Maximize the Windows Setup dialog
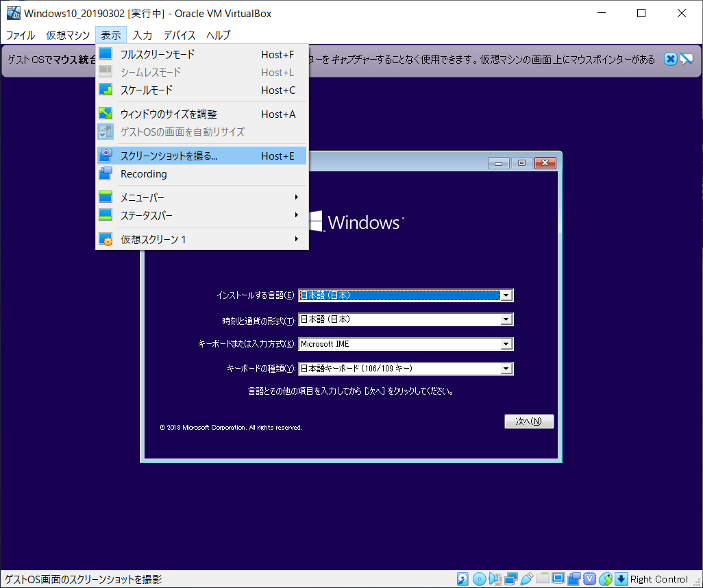The image size is (703, 588). (521, 163)
